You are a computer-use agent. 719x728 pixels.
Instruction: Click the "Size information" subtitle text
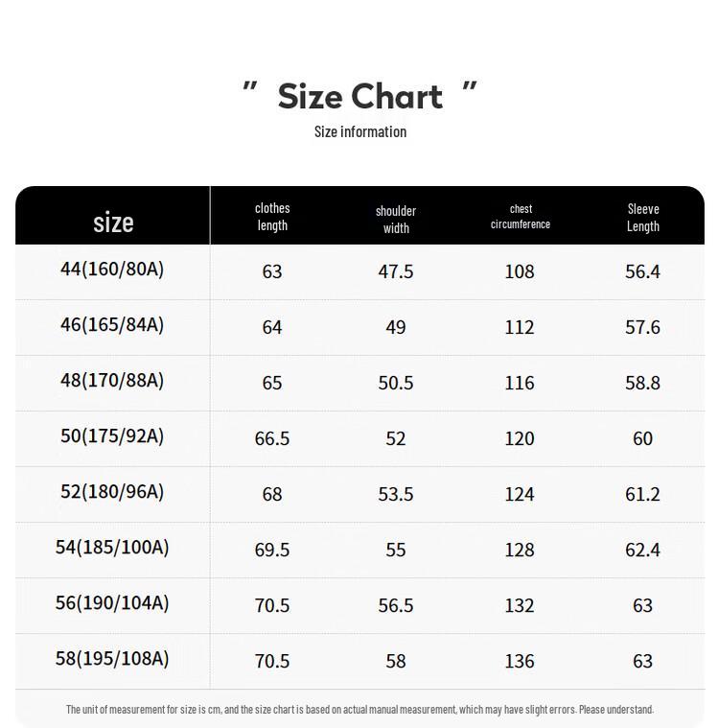click(x=360, y=131)
